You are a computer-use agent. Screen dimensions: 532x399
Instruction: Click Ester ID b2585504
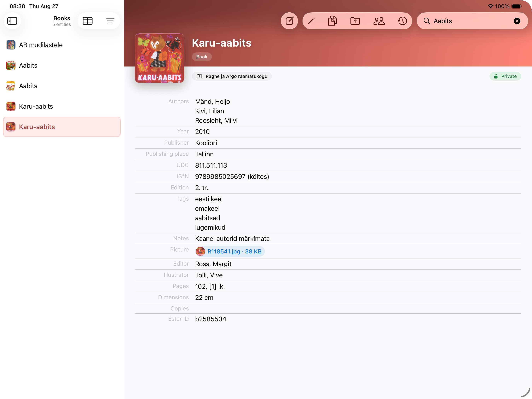(x=211, y=319)
